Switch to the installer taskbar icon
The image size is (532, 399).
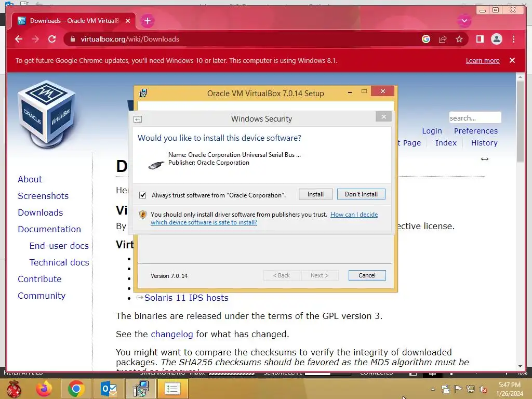[x=140, y=389]
